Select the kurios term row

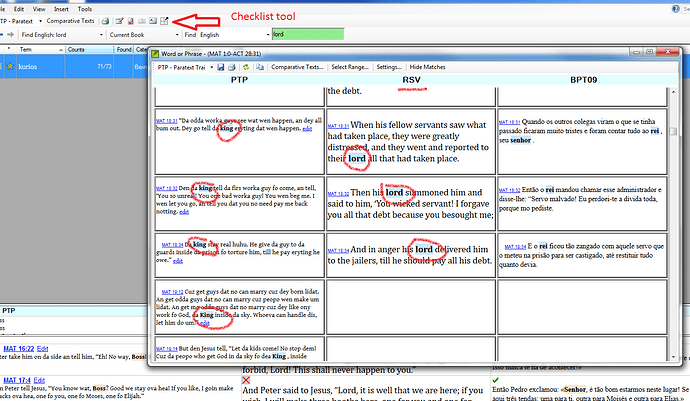pyautogui.click(x=75, y=66)
